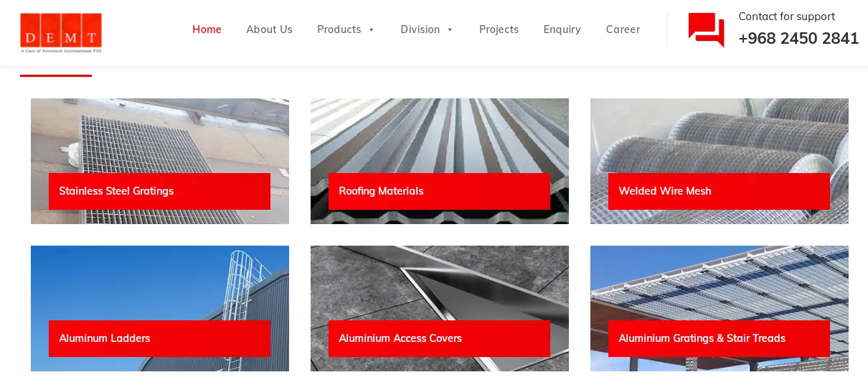Click the red chat support icon
The height and width of the screenshot is (385, 868).
click(706, 29)
